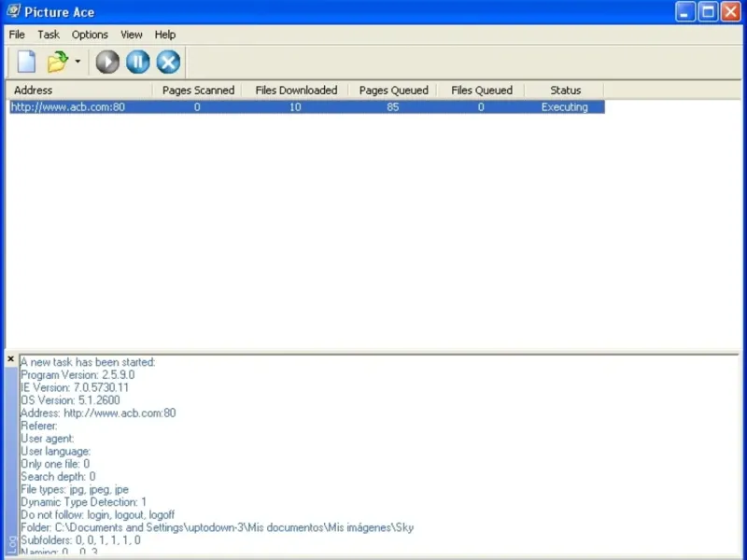Image resolution: width=747 pixels, height=560 pixels.
Task: Pause the running task with the blue pause icon
Action: click(x=138, y=62)
